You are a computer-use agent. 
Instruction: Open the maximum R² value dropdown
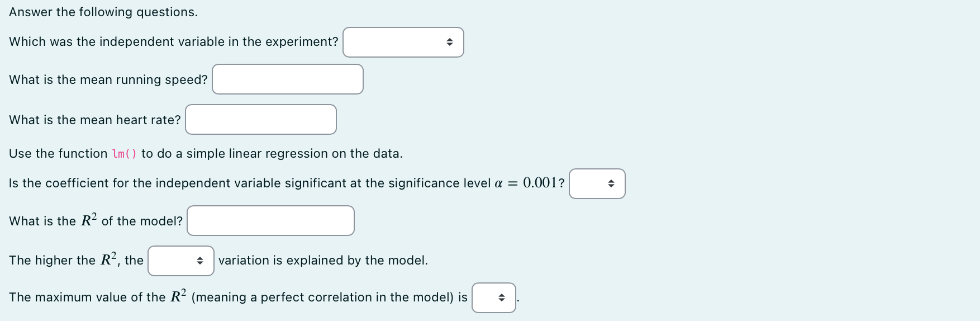click(494, 298)
